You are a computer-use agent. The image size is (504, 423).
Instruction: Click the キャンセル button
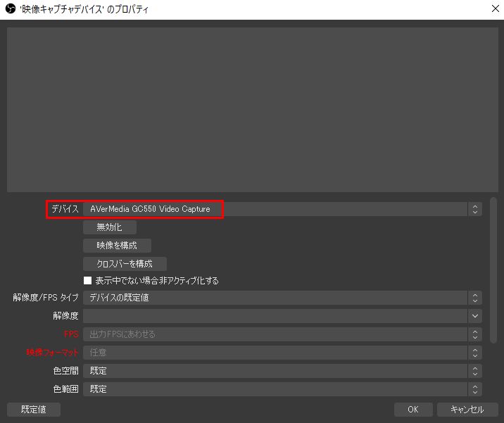[467, 410]
